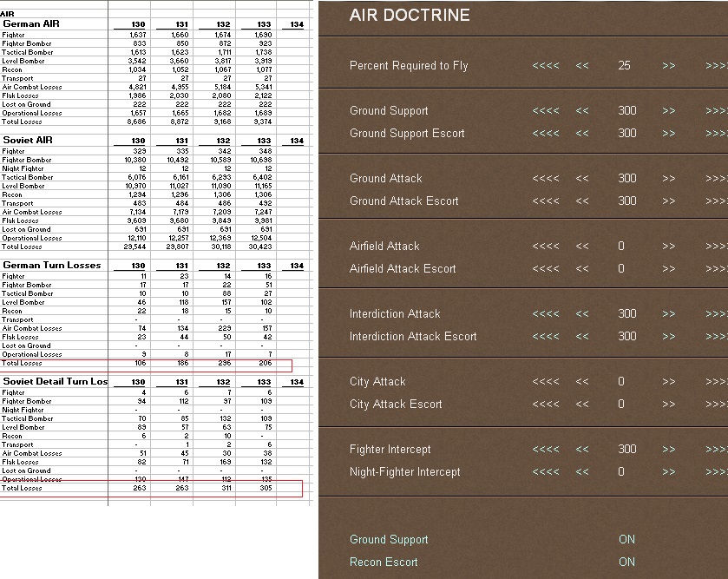728x579 pixels.
Task: Select the German Turn Losses header
Action: point(52,265)
